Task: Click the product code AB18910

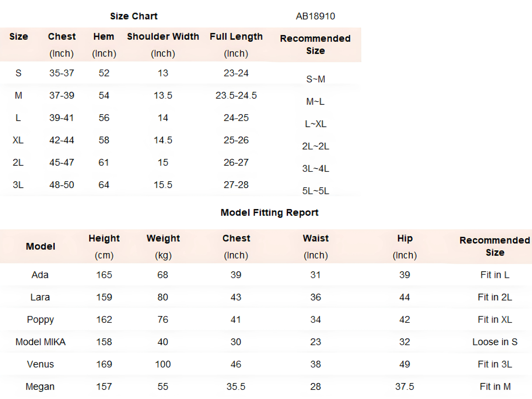Action: pos(315,16)
